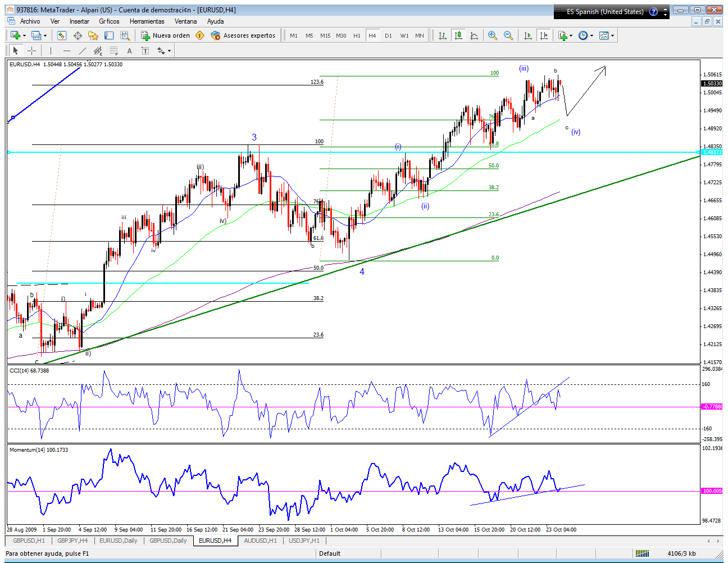Open the Herramientas menu
This screenshot has width=728, height=563.
click(x=147, y=21)
